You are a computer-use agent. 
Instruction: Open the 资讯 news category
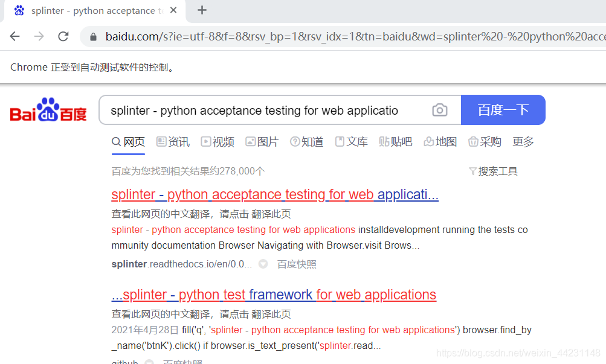point(172,141)
